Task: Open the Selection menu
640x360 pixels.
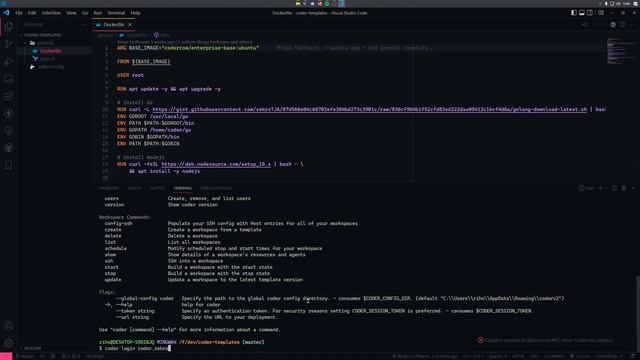Action: click(x=51, y=13)
